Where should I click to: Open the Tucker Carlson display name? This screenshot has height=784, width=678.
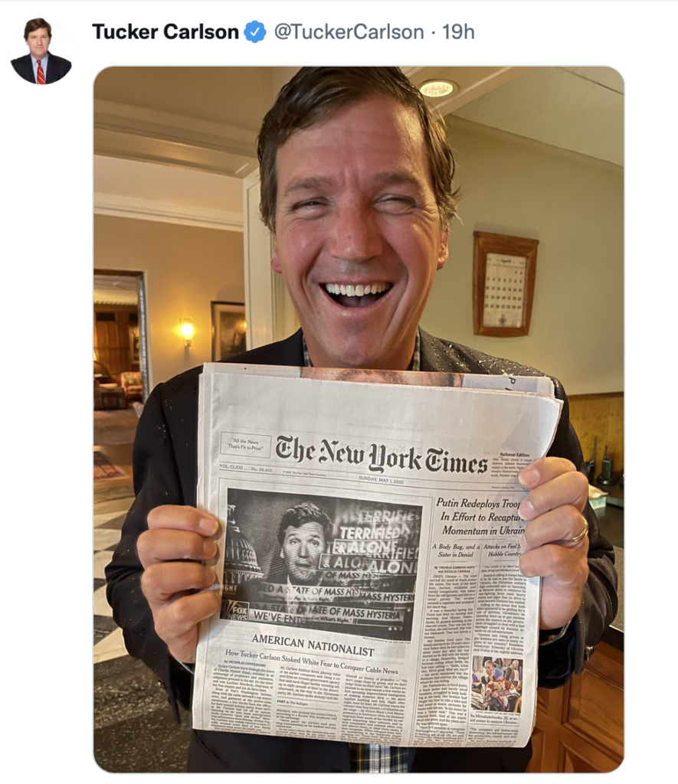pyautogui.click(x=165, y=32)
